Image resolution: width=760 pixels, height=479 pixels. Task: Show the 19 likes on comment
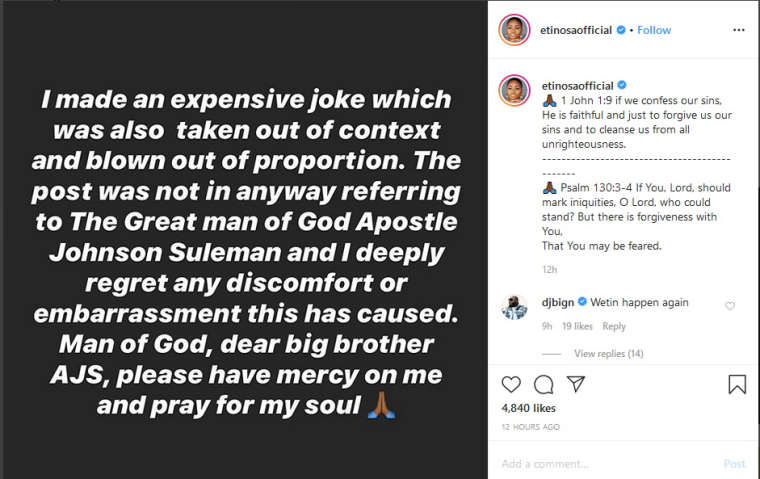577,326
